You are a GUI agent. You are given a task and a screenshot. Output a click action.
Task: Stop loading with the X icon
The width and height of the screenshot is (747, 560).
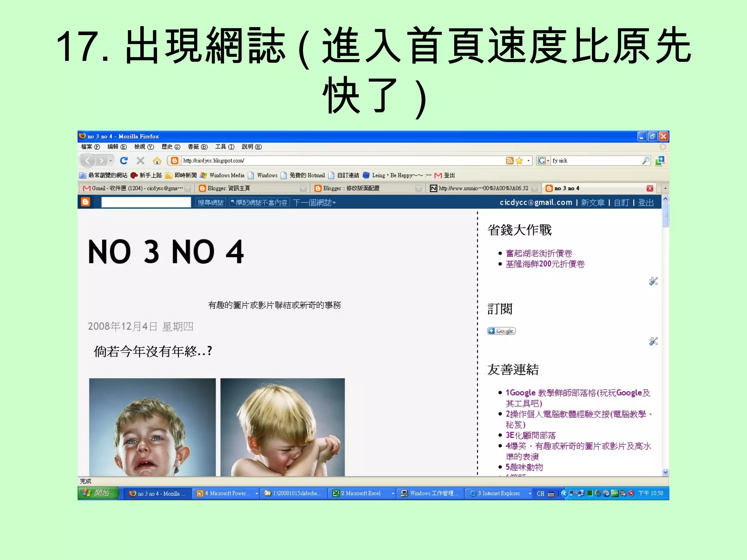click(x=140, y=160)
